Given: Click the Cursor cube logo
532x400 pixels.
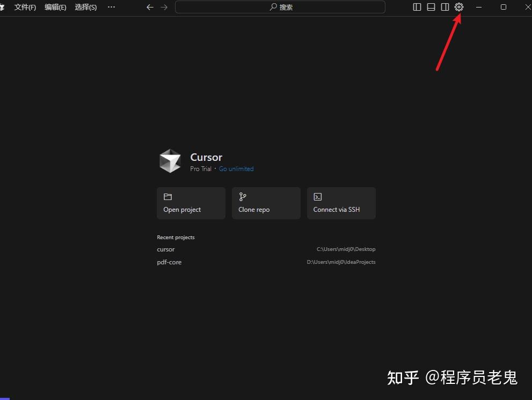Looking at the screenshot, I should click(170, 161).
